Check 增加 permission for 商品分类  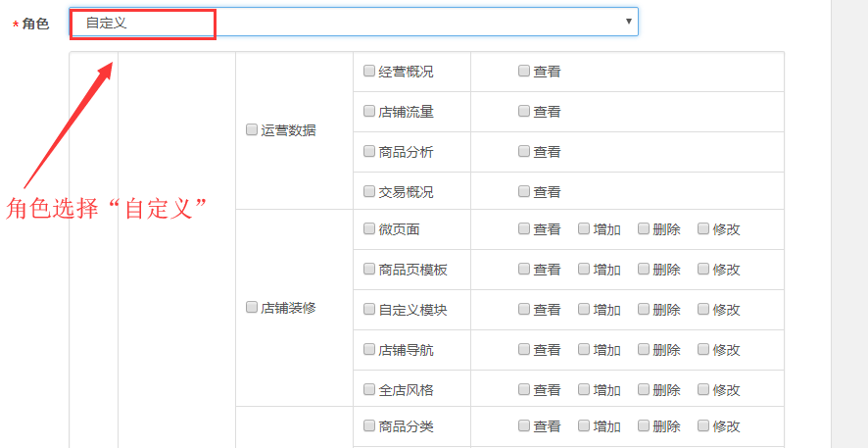click(584, 425)
